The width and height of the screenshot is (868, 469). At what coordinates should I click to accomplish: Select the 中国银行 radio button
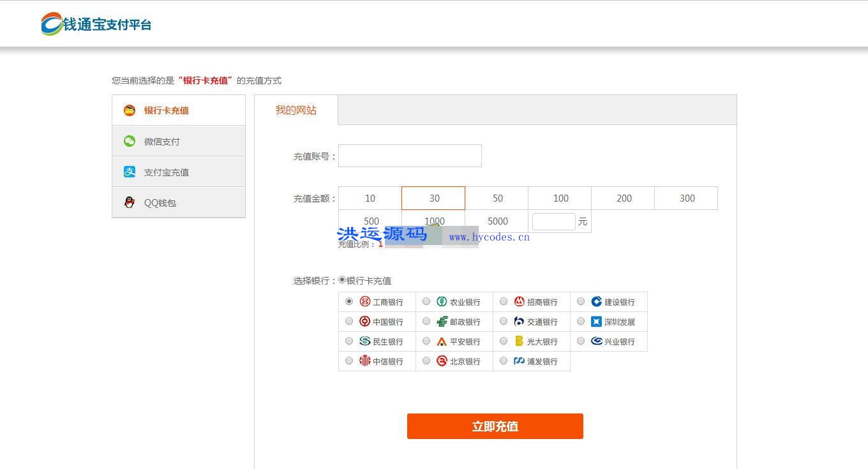point(349,321)
